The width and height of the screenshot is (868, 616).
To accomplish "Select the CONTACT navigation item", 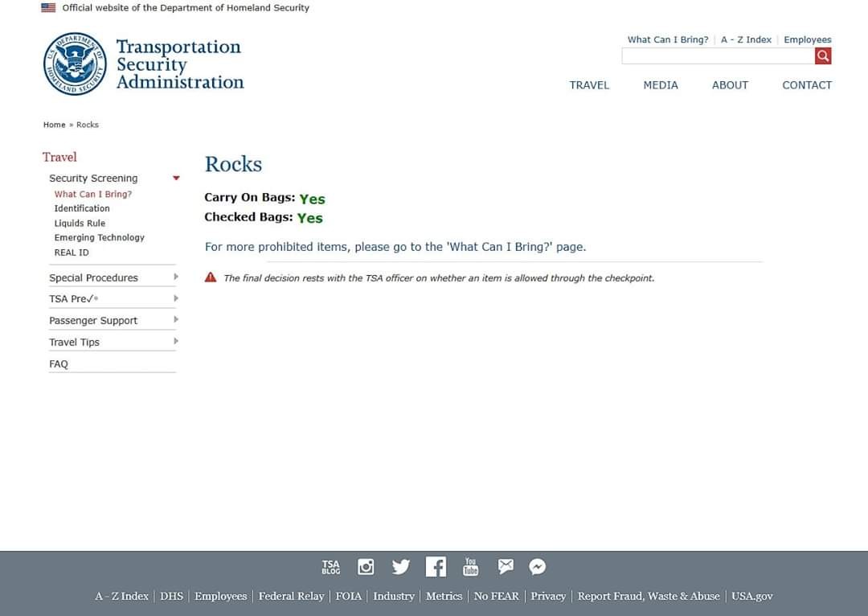I will [x=806, y=85].
